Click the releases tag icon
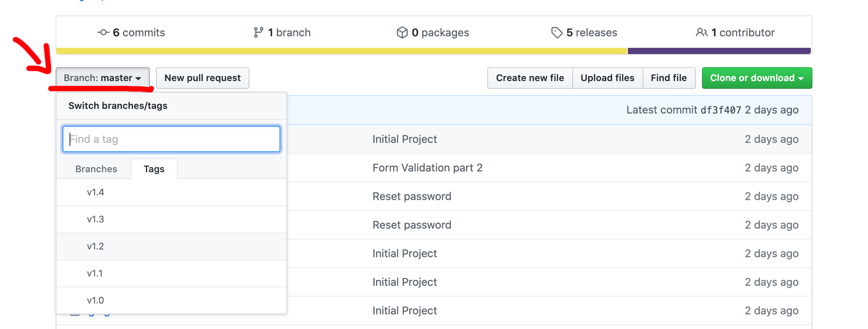Viewport: 868px width, 329px height. tap(556, 32)
